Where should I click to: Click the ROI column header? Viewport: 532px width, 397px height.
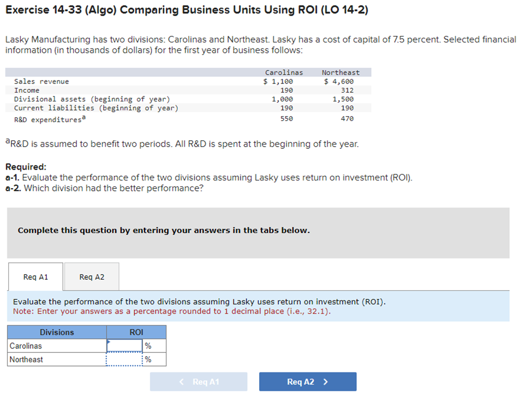[136, 332]
